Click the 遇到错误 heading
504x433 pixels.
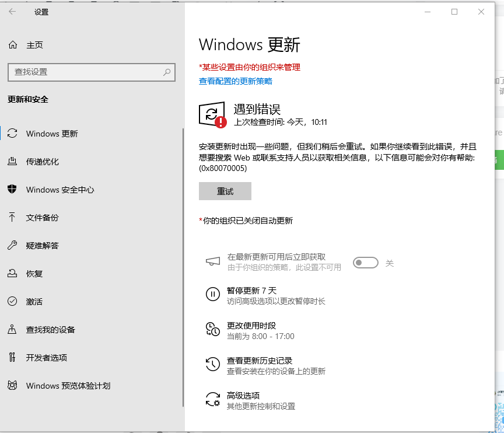[x=257, y=109]
